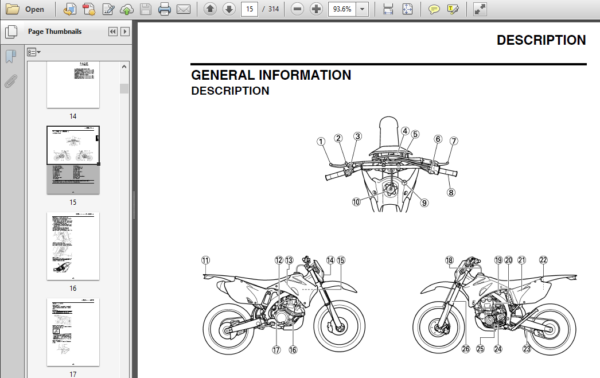Click the email envelope icon

click(183, 9)
